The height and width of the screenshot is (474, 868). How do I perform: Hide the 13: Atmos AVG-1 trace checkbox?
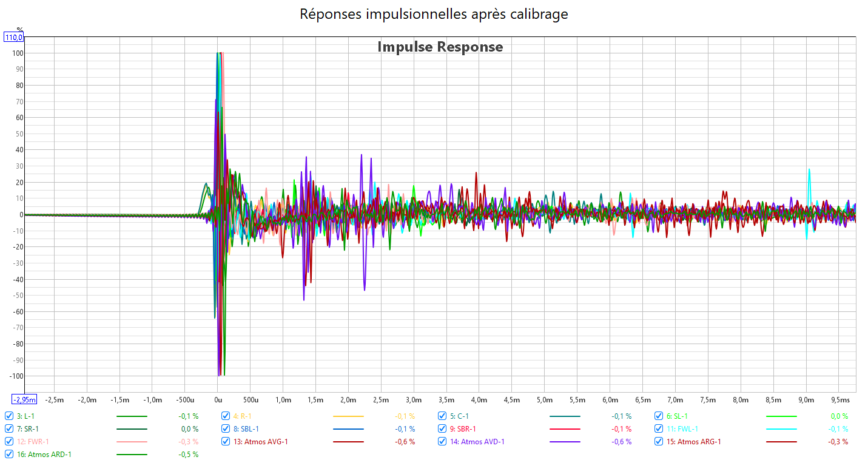pyautogui.click(x=226, y=442)
